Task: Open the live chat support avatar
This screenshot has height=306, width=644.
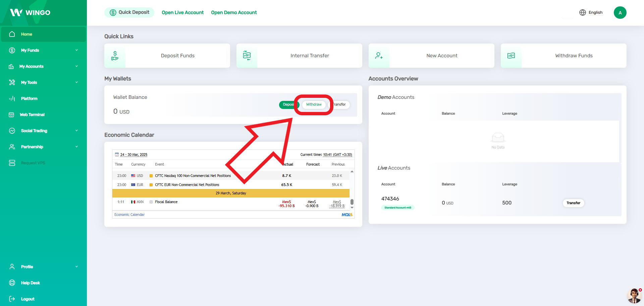Action: [634, 296]
